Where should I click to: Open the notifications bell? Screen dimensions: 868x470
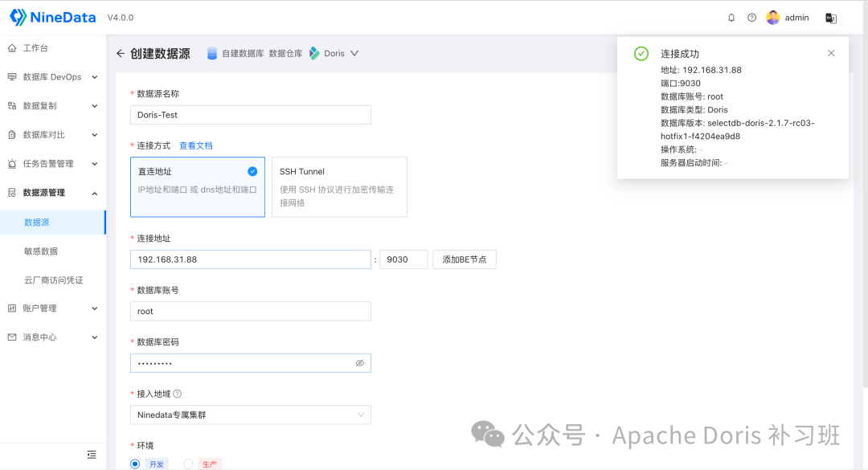click(731, 18)
